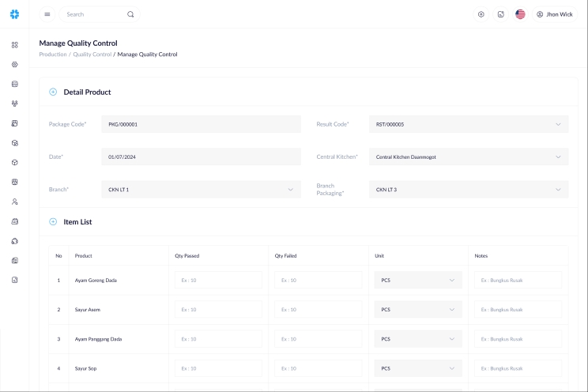Select the Ayam Goreng Dada product name
The image size is (588, 392).
point(96,281)
